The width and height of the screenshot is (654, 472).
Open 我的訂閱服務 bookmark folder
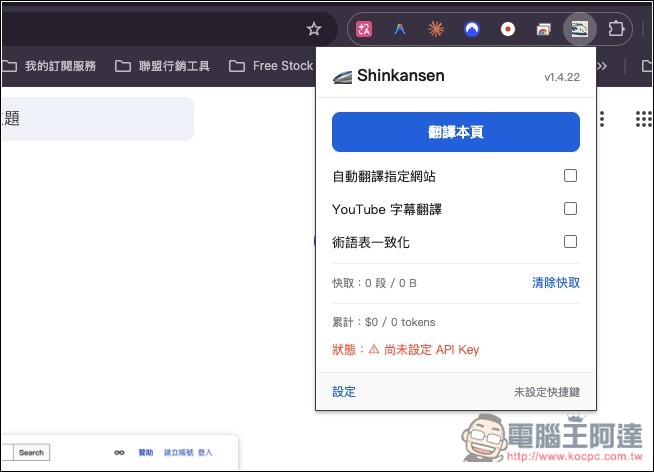[x=50, y=66]
